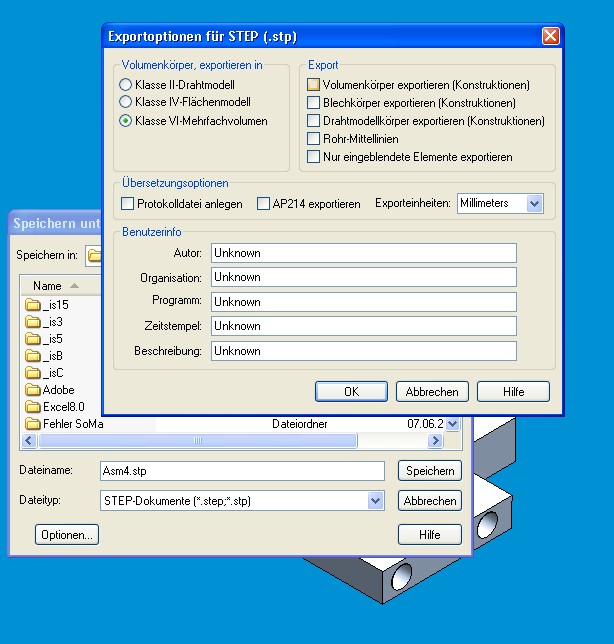
Task: Enable AP214 exportieren checkbox
Action: (x=263, y=204)
